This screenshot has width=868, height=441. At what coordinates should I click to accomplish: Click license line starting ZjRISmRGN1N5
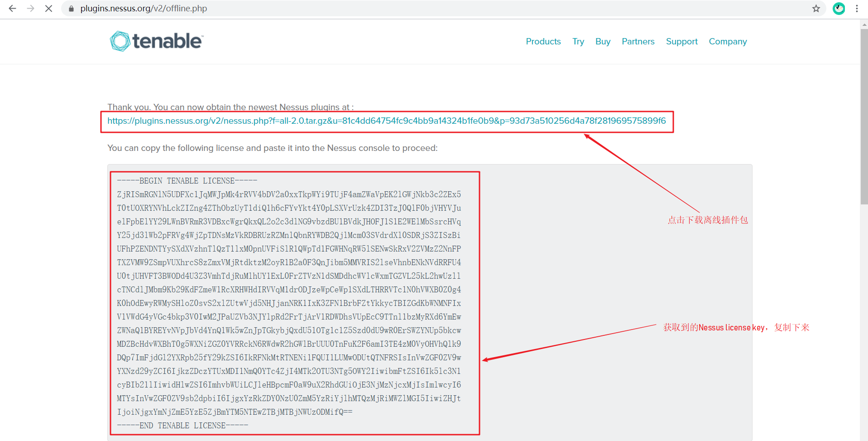[x=289, y=194]
